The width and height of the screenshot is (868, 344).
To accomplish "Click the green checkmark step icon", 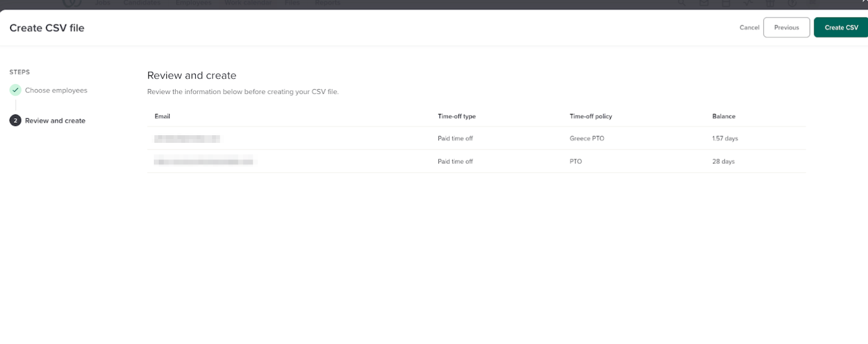I will 15,90.
